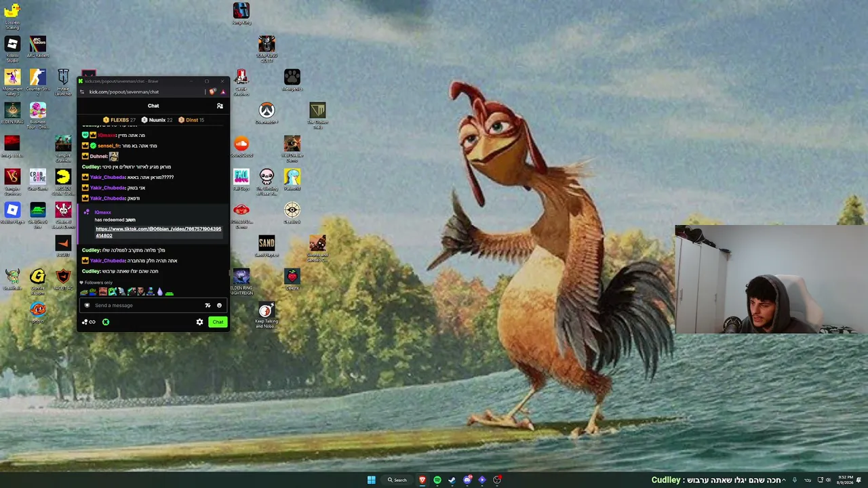Toggle the chat translate icon
This screenshot has height=488, width=868.
pos(208,305)
